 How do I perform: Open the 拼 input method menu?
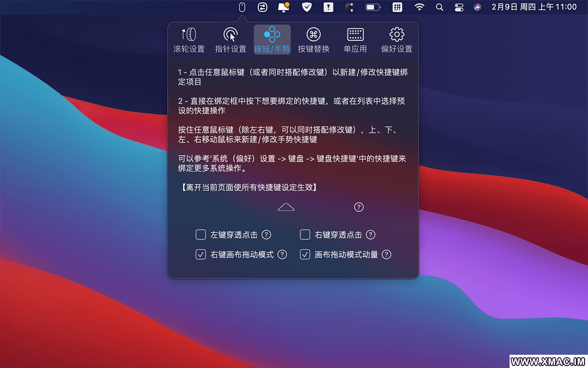[x=397, y=7]
